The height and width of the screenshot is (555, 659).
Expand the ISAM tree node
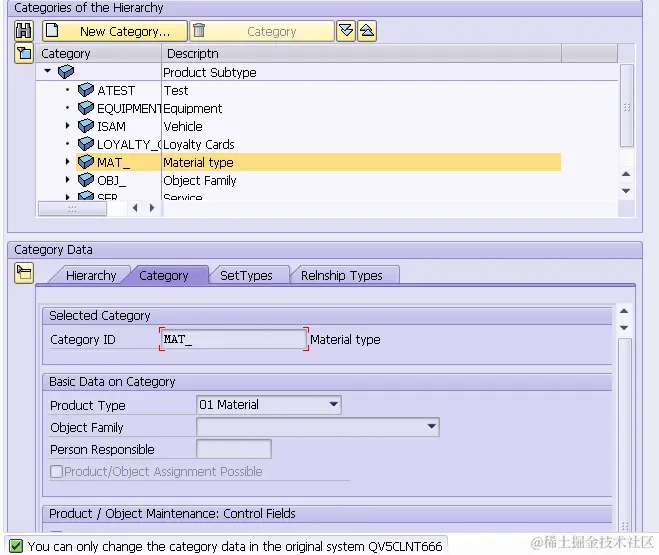point(67,125)
